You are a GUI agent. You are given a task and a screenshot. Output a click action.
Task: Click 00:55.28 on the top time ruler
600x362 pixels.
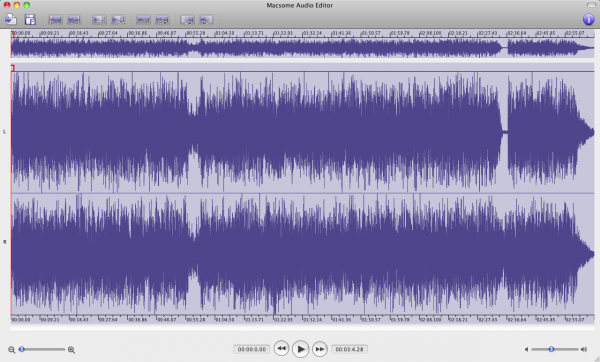[196, 33]
